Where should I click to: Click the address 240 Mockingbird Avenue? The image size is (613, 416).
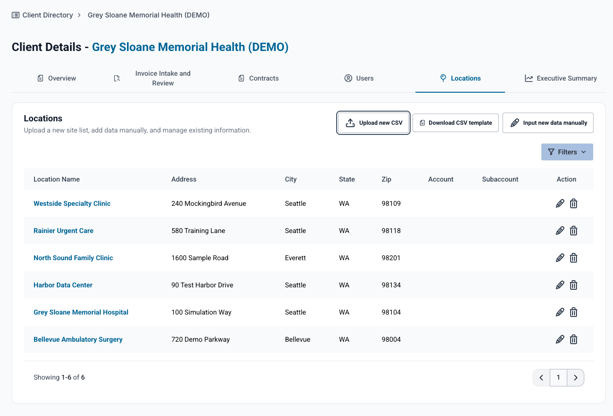click(209, 203)
